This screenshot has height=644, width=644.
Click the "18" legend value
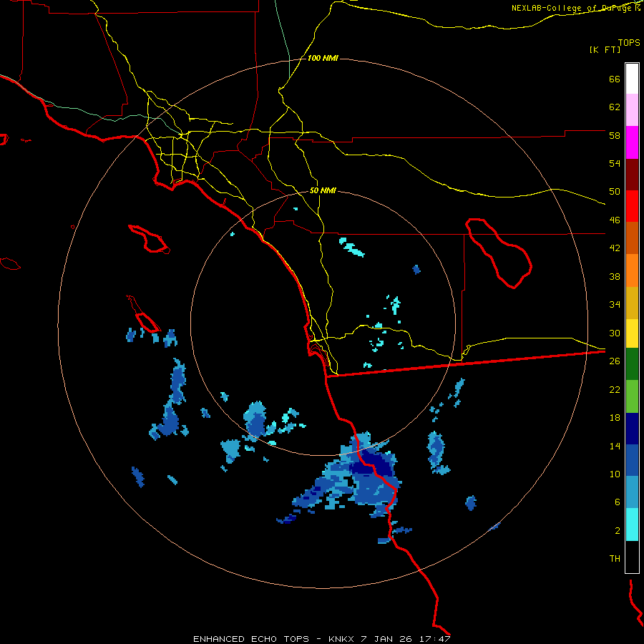[x=615, y=418]
